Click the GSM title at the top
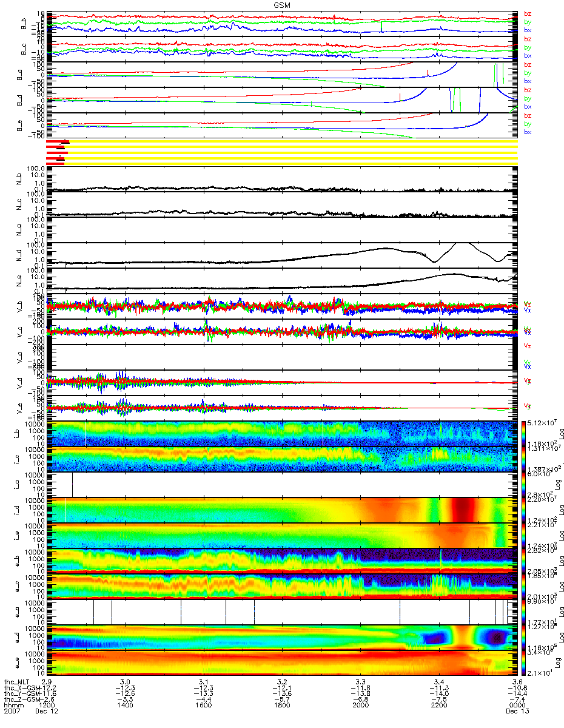 pos(281,4)
